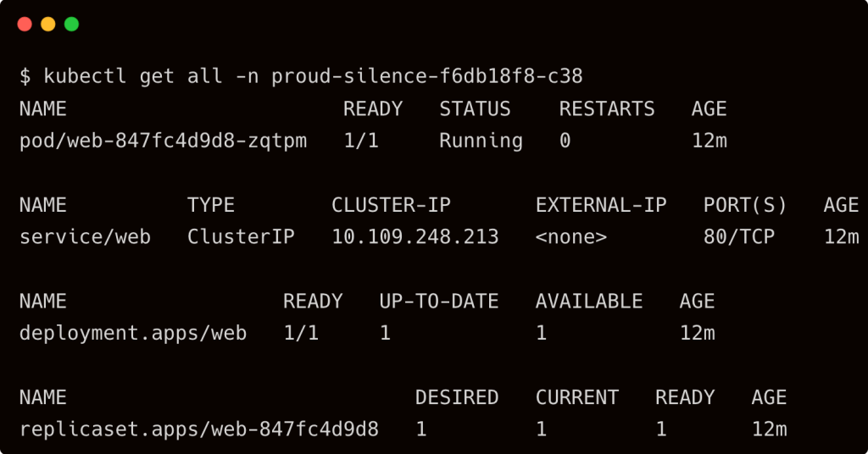Click the deployment.apps/web entry
Image resolution: width=868 pixels, height=454 pixels.
click(x=133, y=333)
